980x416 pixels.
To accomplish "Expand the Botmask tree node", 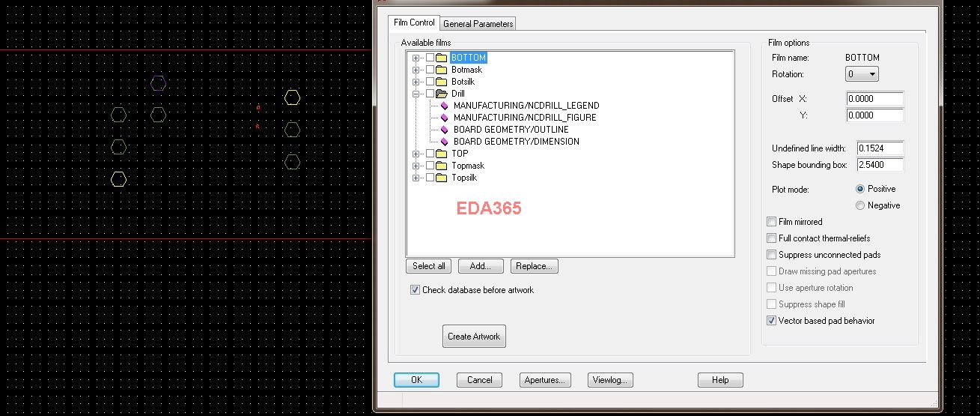I will tap(416, 70).
